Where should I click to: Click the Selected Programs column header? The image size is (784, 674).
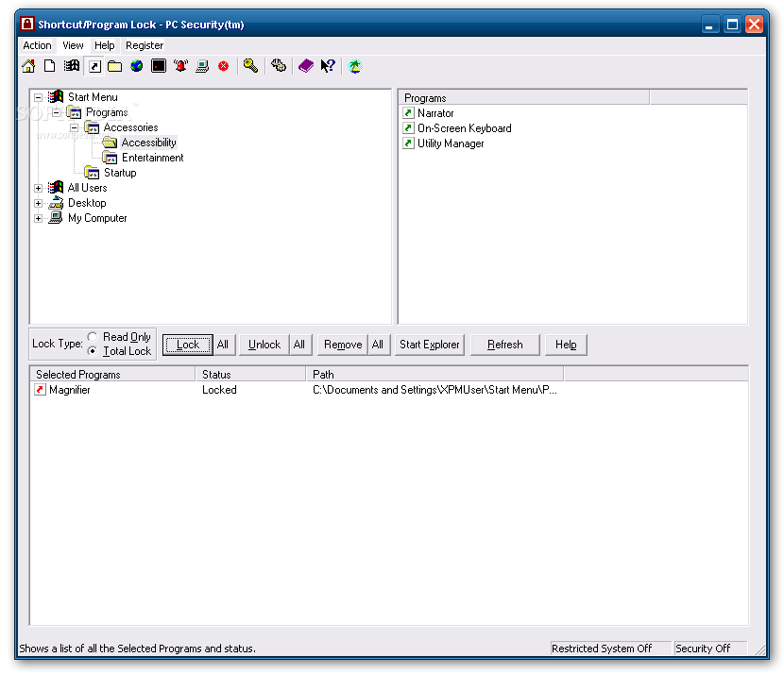coord(112,374)
